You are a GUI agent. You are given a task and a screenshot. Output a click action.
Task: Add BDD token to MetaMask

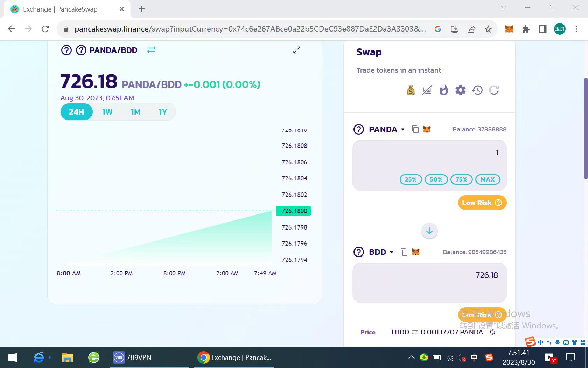click(416, 252)
